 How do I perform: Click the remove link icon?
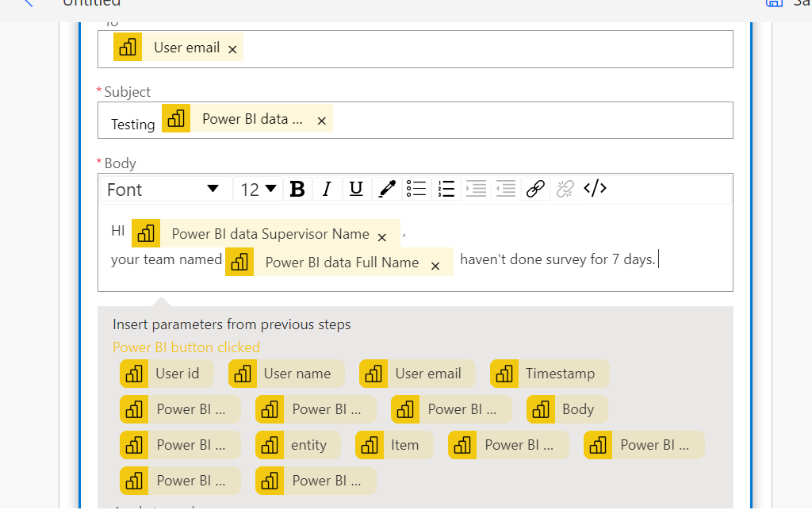(x=565, y=189)
